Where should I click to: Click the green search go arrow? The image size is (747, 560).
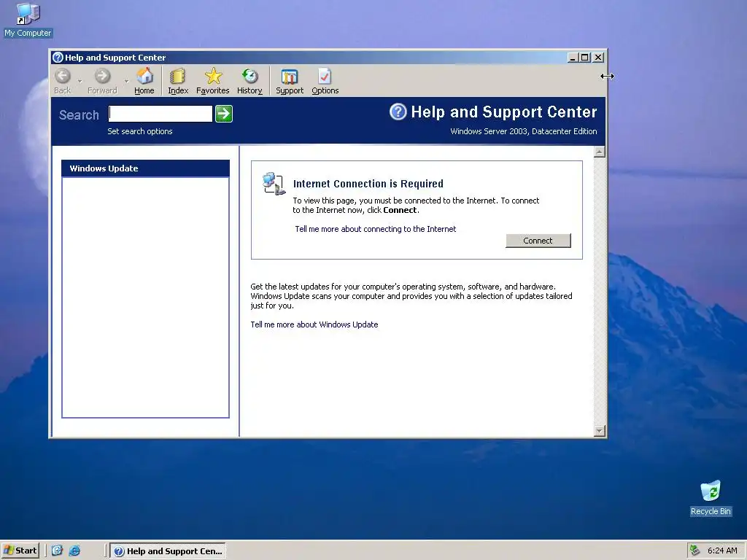(x=224, y=114)
